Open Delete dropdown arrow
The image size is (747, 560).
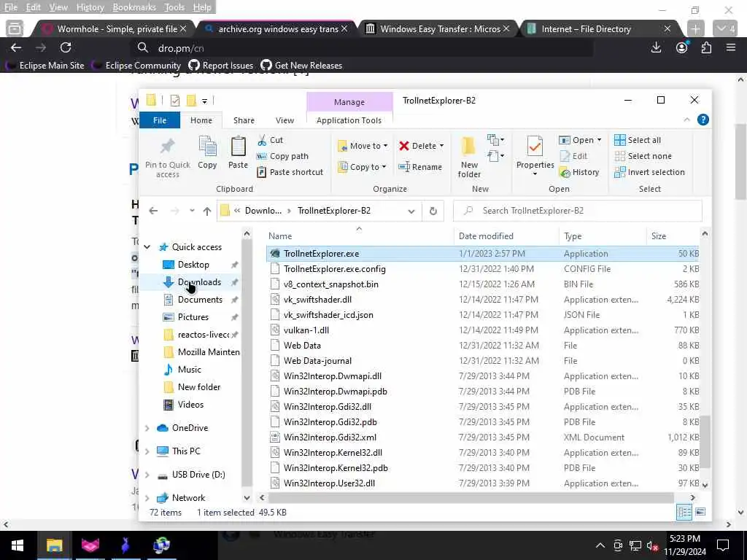(x=441, y=146)
